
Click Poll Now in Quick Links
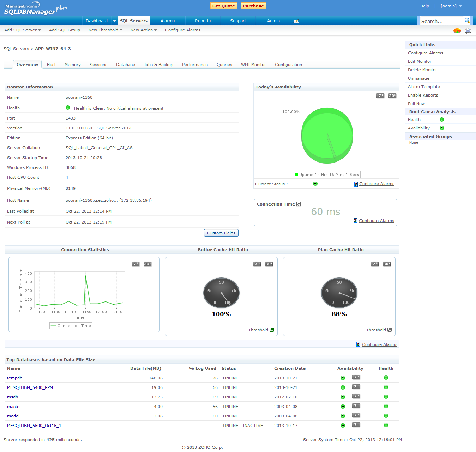coord(416,104)
